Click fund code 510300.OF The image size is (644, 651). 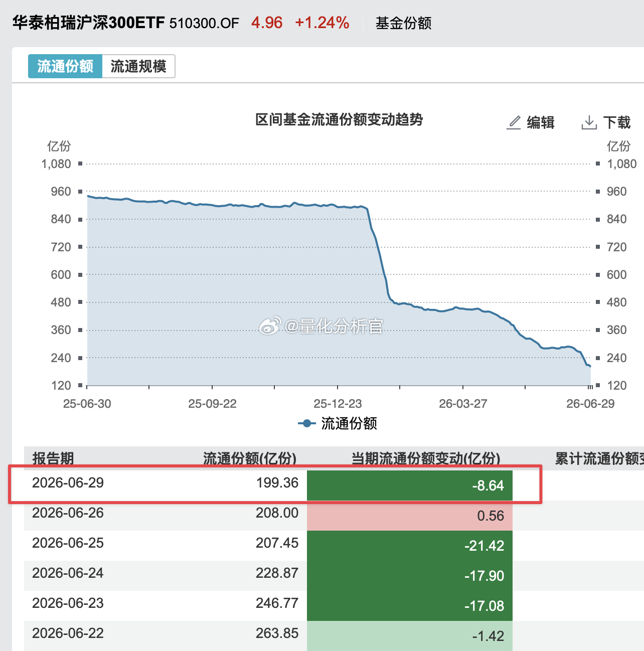pyautogui.click(x=204, y=23)
